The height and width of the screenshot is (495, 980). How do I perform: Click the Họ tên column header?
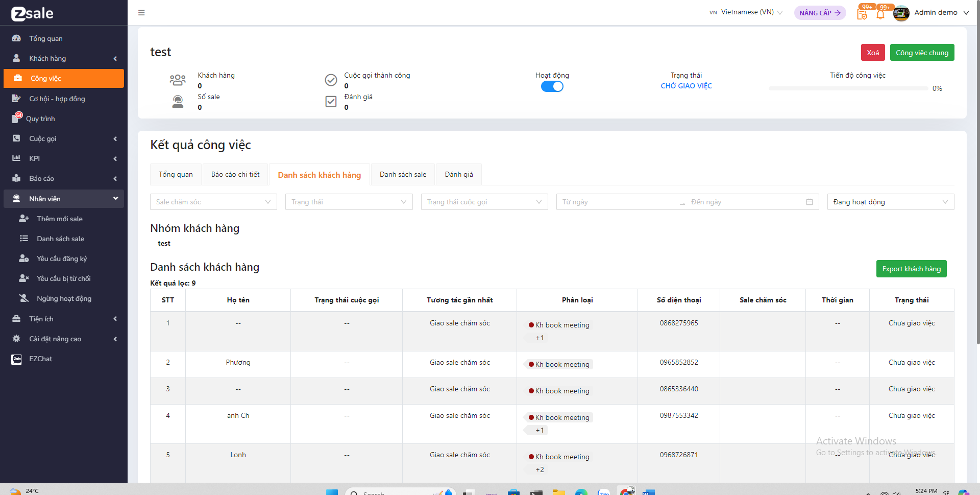(x=238, y=300)
